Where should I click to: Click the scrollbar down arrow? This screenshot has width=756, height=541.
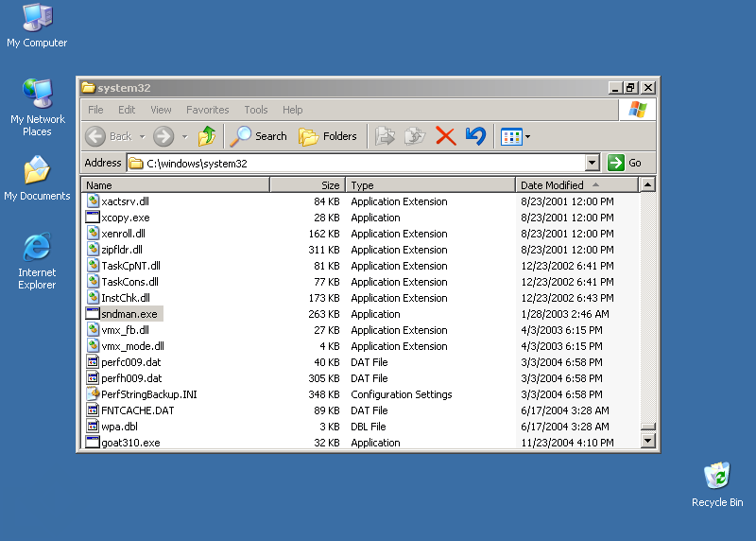648,440
